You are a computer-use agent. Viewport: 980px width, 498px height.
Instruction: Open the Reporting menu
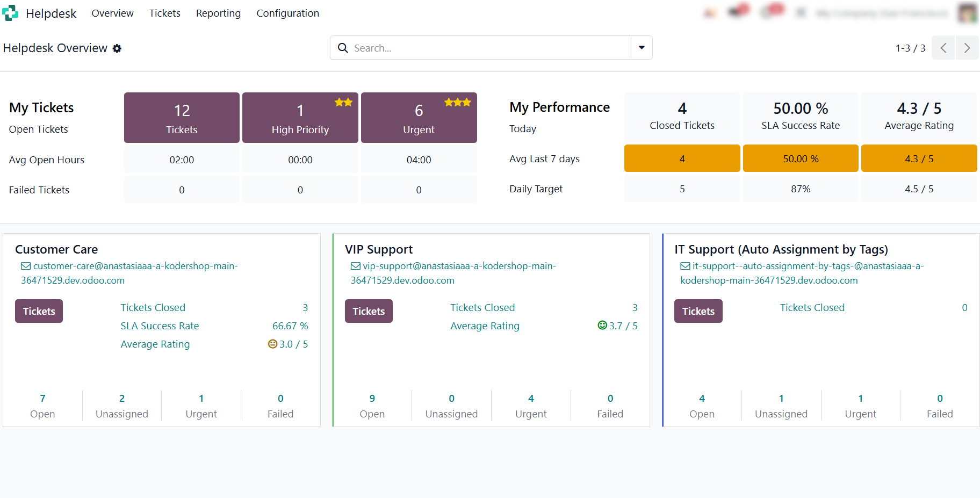click(x=218, y=13)
